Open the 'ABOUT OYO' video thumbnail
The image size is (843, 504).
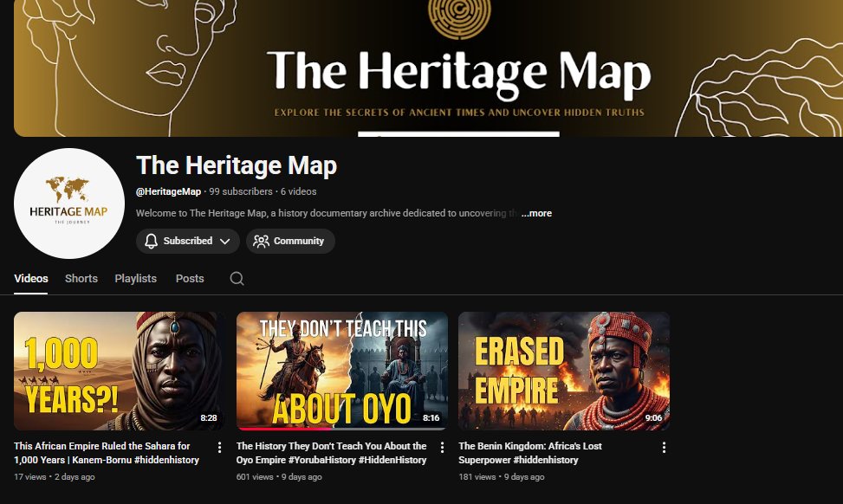pos(342,371)
